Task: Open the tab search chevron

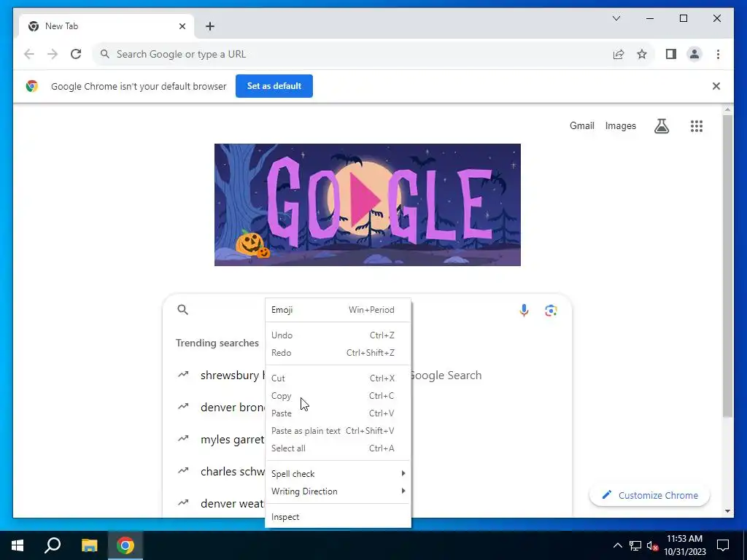Action: tap(616, 18)
